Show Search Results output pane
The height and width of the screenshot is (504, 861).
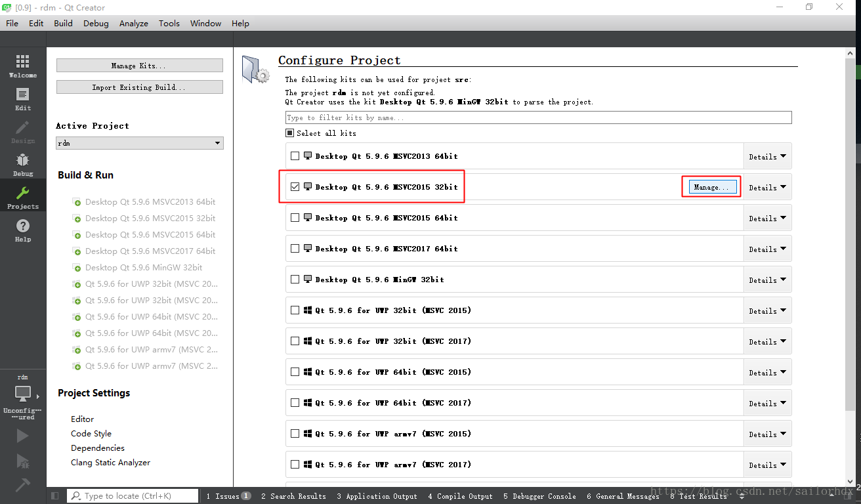(x=293, y=496)
